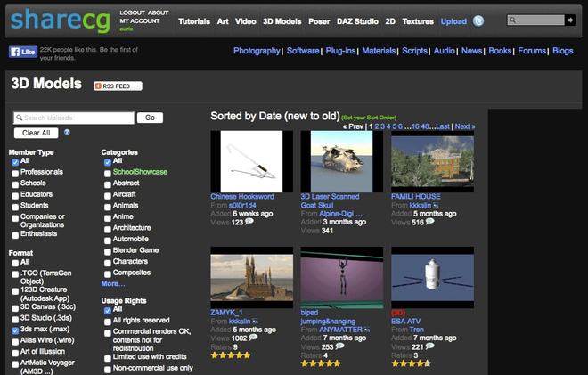Uncheck the 3ds max (.max) format
588x375 pixels.
tap(14, 330)
